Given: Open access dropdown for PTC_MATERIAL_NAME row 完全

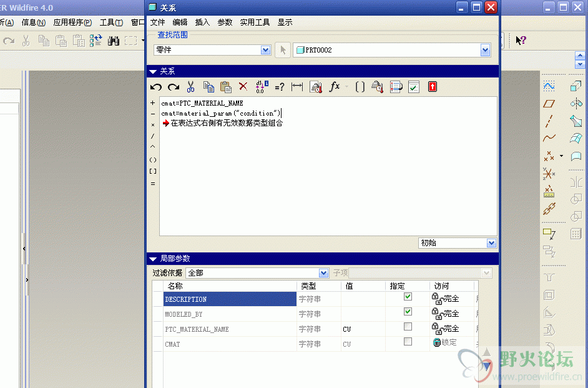Looking at the screenshot, I should [446, 329].
